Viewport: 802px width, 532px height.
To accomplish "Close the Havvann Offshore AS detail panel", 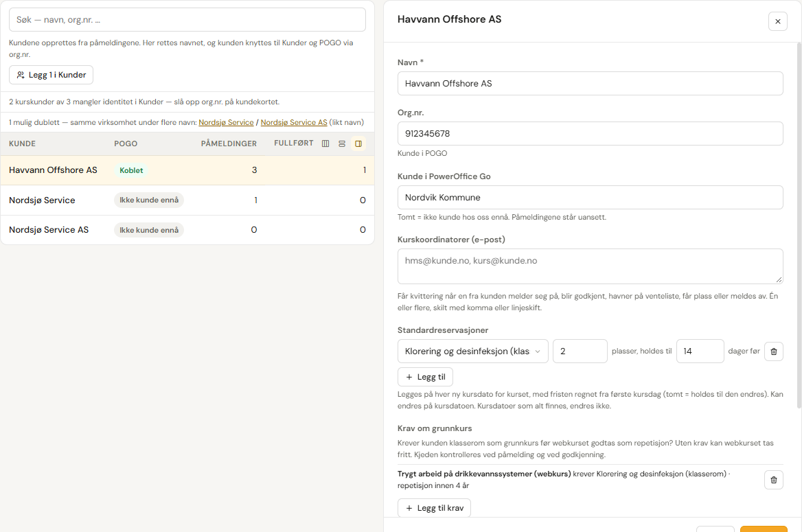I will [777, 21].
